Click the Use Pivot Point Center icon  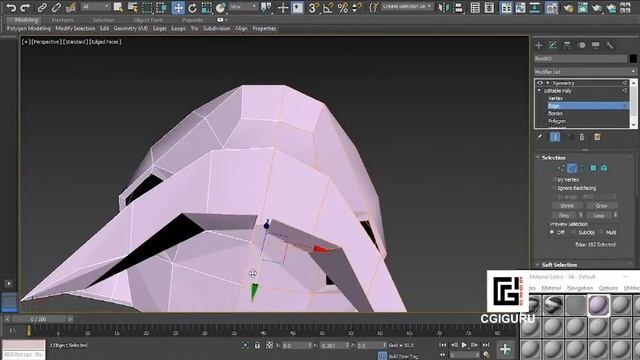(x=266, y=7)
